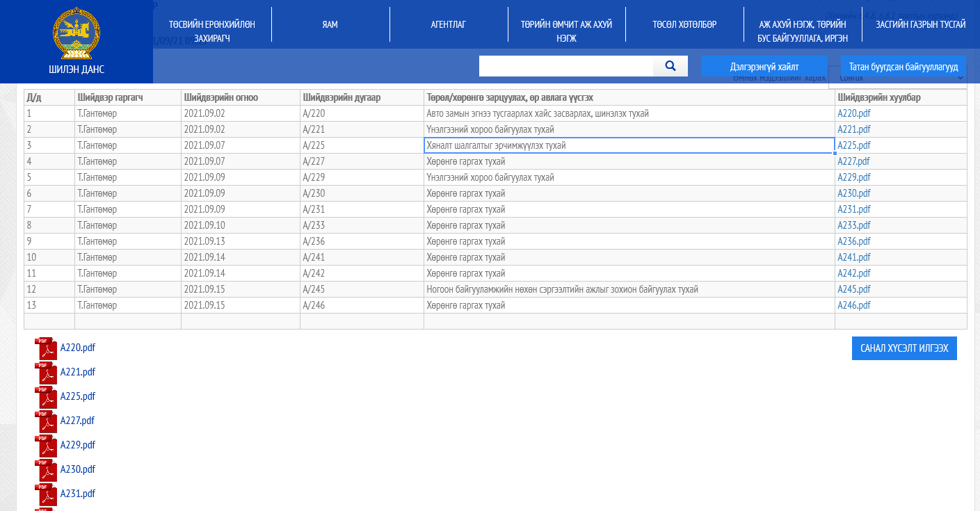Image resolution: width=980 pixels, height=511 pixels.
Task: Open the PDF icon beside A221.pdf
Action: (x=47, y=373)
